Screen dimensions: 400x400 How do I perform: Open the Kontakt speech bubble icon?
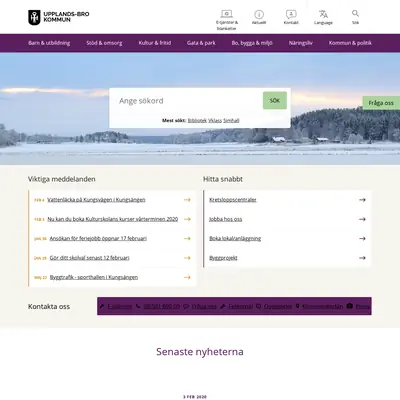pyautogui.click(x=291, y=14)
